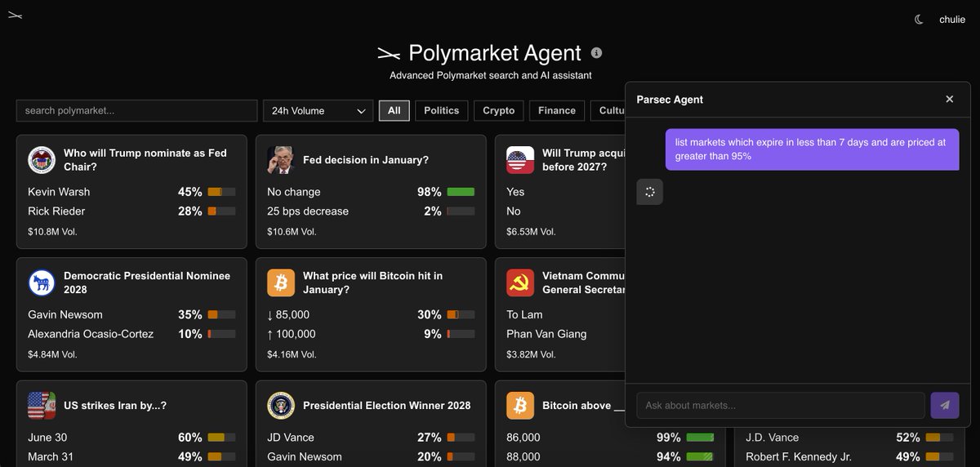Image resolution: width=980 pixels, height=467 pixels.
Task: Click the JD Vance 27% outcome
Action: 371,438
